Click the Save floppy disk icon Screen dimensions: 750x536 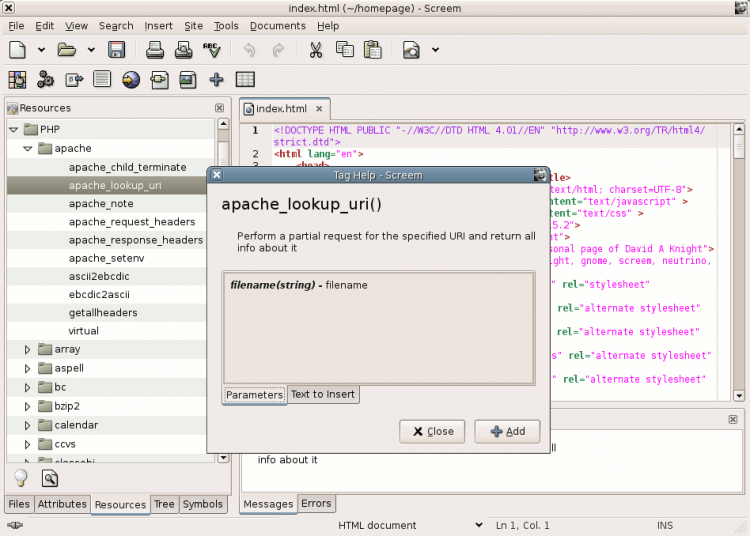[x=116, y=49]
